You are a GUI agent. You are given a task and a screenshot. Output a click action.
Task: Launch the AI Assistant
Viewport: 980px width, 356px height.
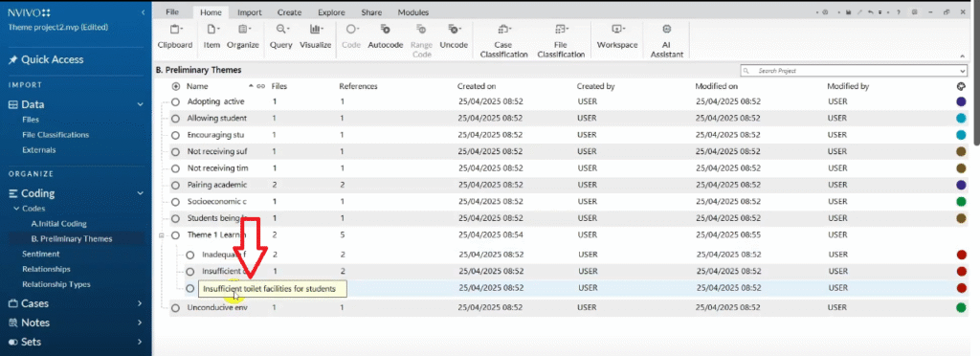[x=667, y=40]
